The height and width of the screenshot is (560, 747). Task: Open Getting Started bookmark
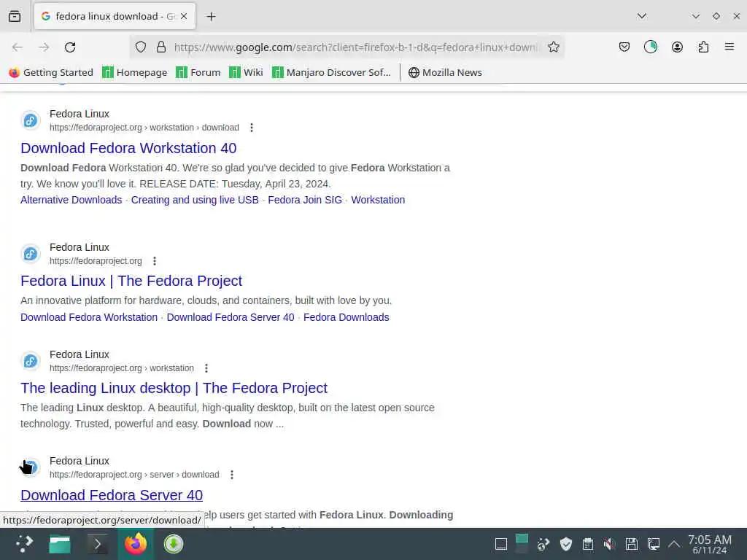point(51,72)
